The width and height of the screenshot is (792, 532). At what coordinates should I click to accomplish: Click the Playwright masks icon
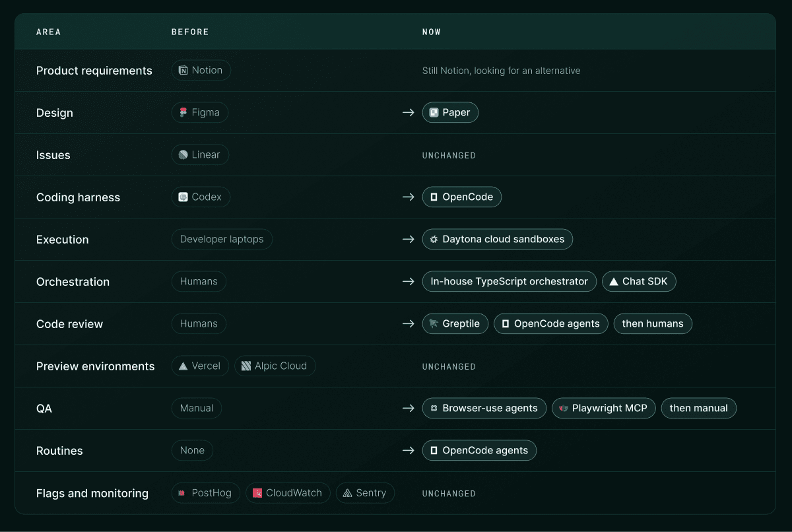(x=563, y=409)
